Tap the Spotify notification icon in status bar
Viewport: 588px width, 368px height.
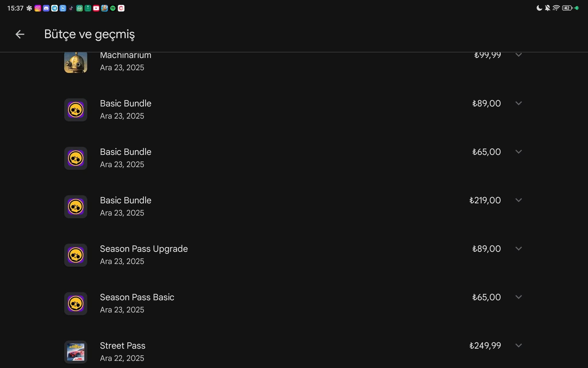113,8
